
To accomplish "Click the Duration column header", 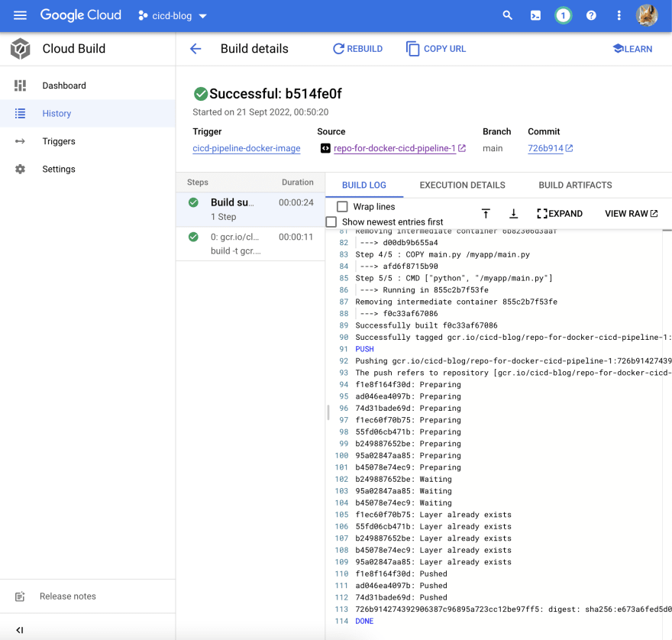I will pyautogui.click(x=297, y=183).
